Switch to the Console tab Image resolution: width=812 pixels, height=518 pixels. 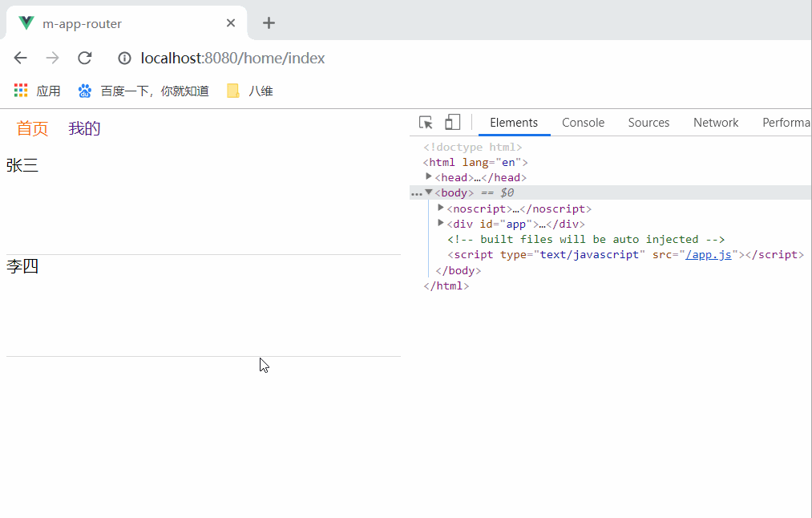click(583, 123)
